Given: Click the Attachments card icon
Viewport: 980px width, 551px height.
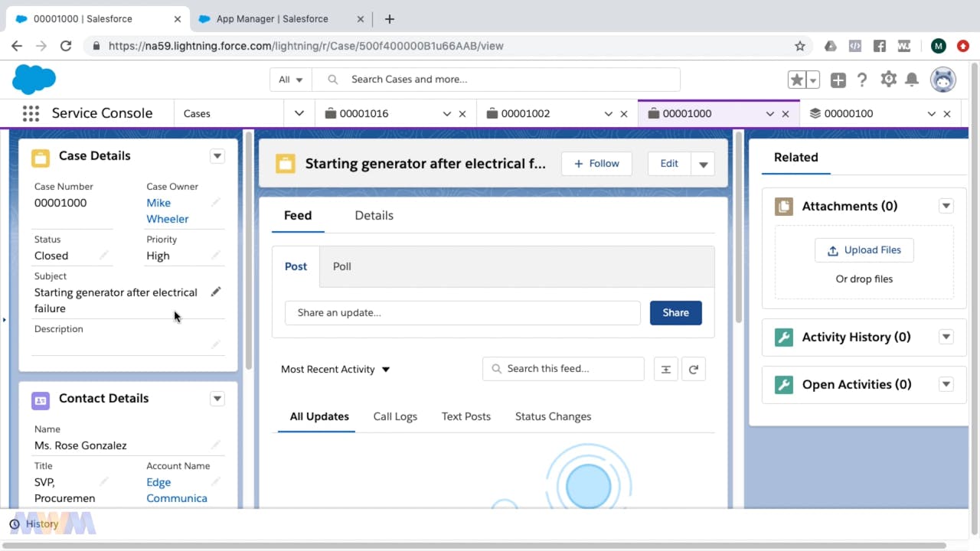Looking at the screenshot, I should click(783, 206).
